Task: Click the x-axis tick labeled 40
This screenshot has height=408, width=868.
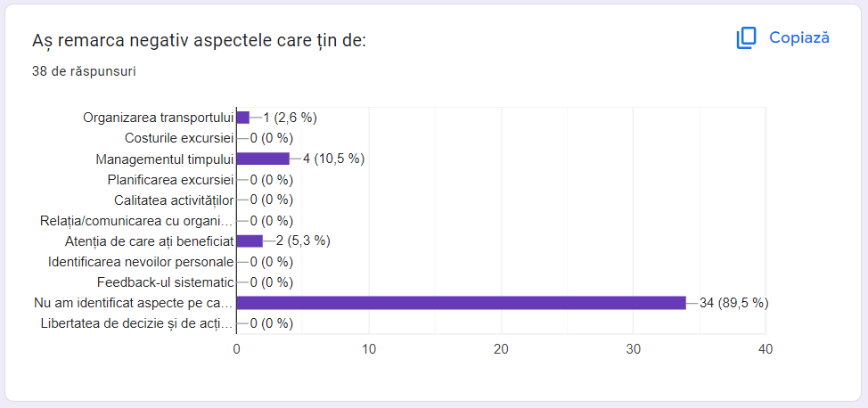Action: point(765,350)
